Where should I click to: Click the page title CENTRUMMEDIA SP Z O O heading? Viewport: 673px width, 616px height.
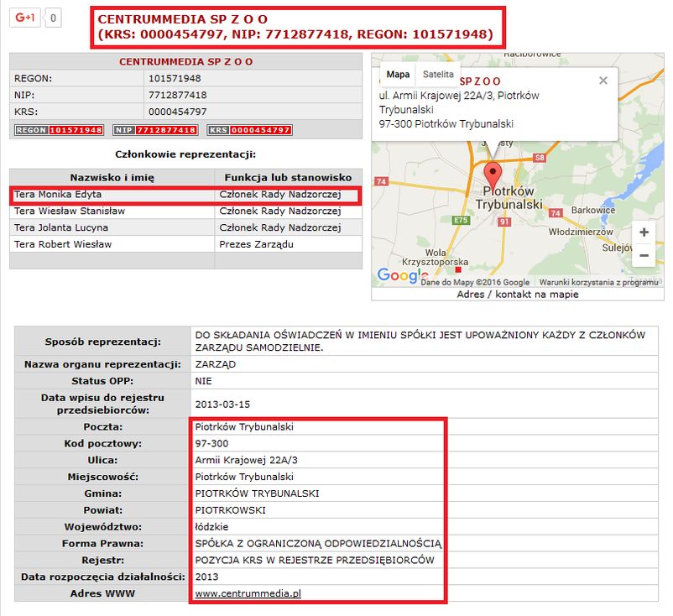point(182,19)
